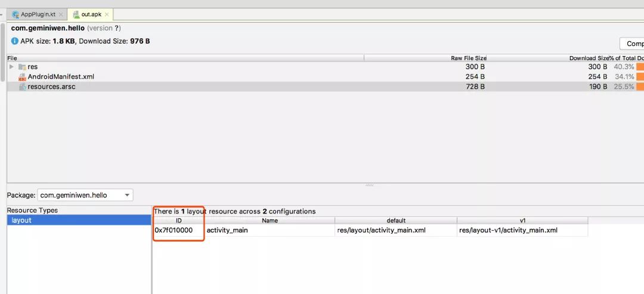The width and height of the screenshot is (644, 294).
Task: Click the v1 column header
Action: 522,221
